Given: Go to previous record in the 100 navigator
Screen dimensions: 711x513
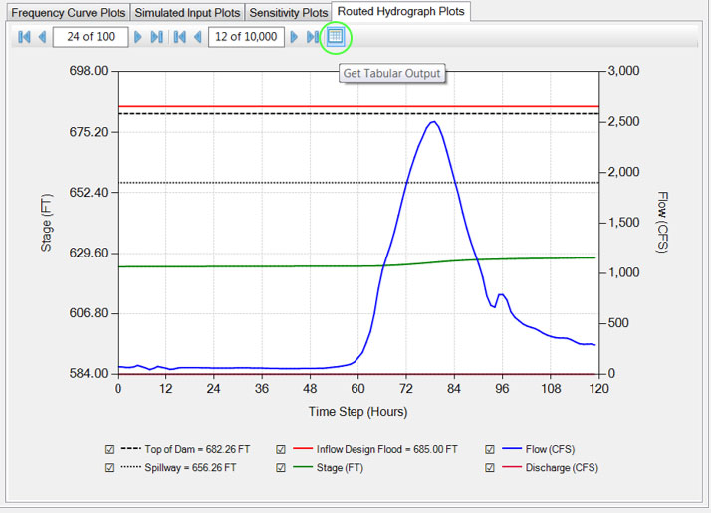Looking at the screenshot, I should click(x=42, y=37).
